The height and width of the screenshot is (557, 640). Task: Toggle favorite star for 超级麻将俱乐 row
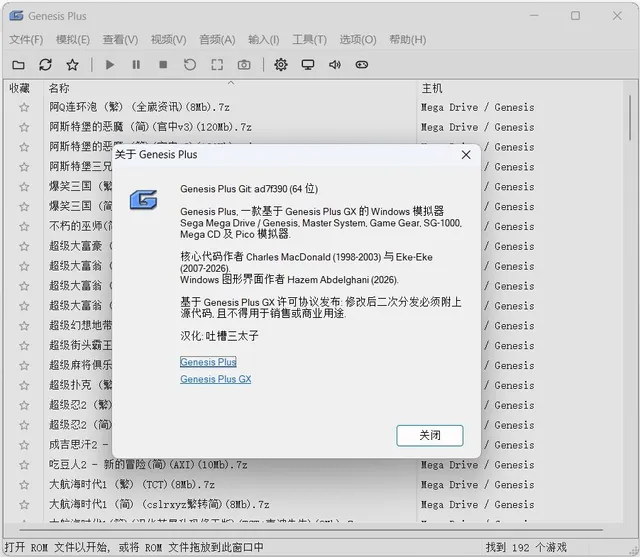click(x=24, y=366)
